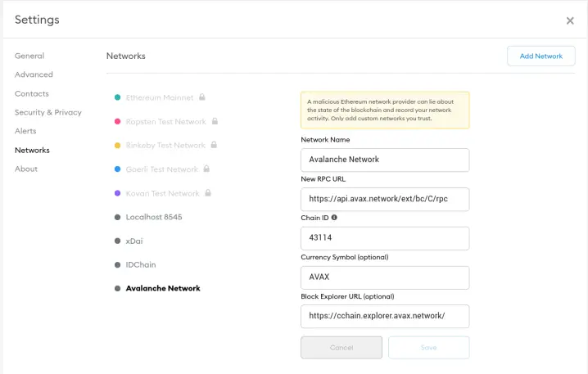Click the Add Network button

(x=541, y=56)
